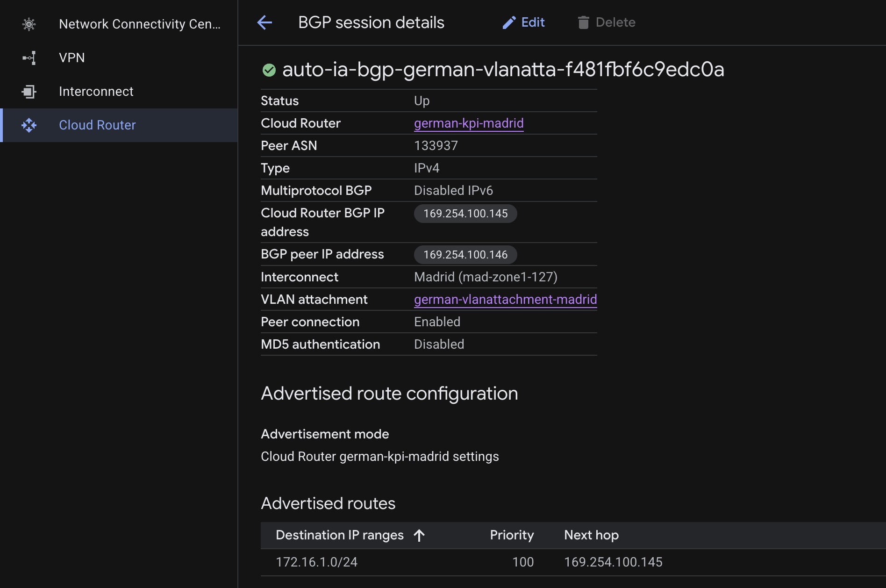Viewport: 886px width, 588px height.
Task: Click the BGP peer IP address chip
Action: (465, 255)
